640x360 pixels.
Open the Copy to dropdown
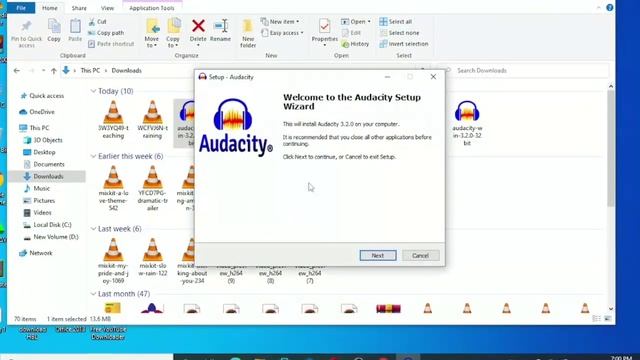pos(173,33)
